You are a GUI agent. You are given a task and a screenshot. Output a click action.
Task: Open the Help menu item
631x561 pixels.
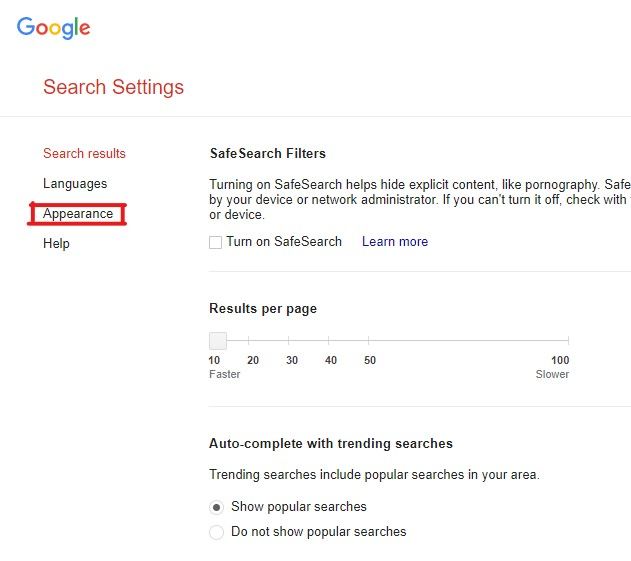(56, 243)
